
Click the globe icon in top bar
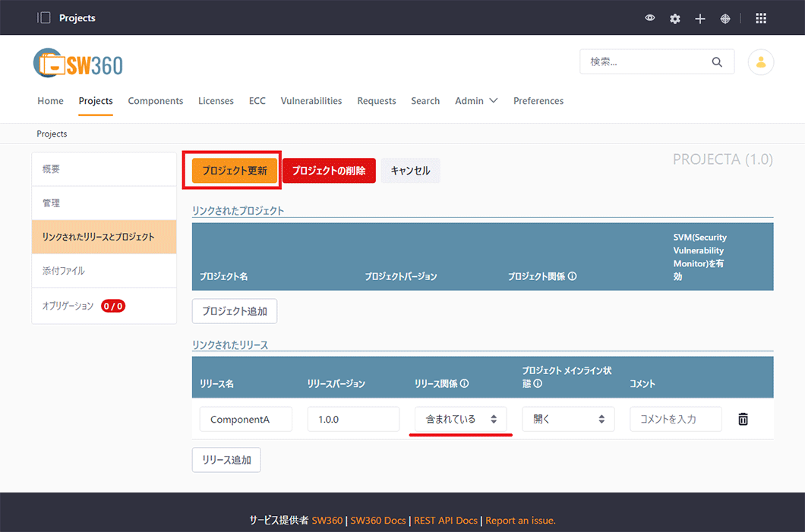pos(725,18)
